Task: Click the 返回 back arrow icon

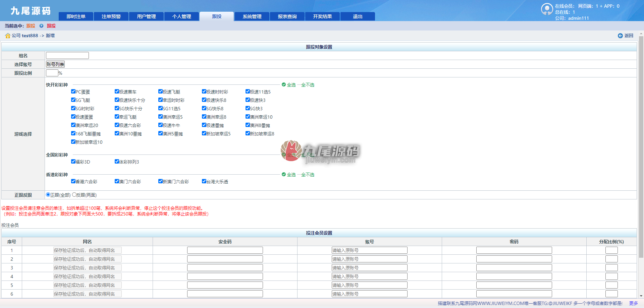Action: tap(620, 36)
